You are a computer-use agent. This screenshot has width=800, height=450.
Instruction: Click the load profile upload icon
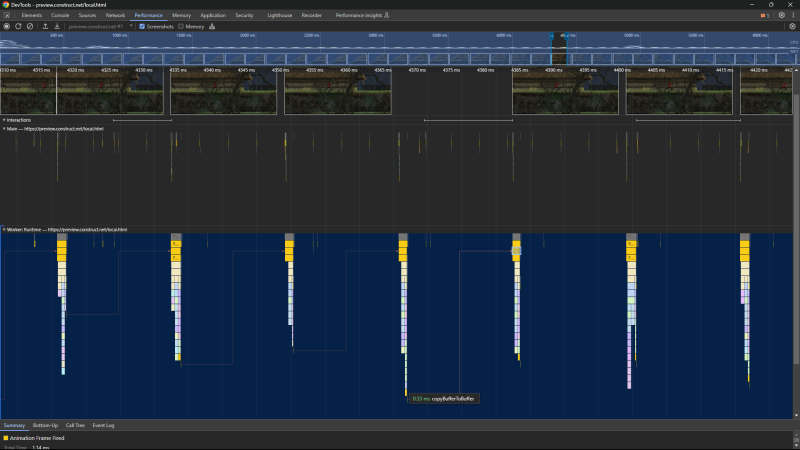45,26
